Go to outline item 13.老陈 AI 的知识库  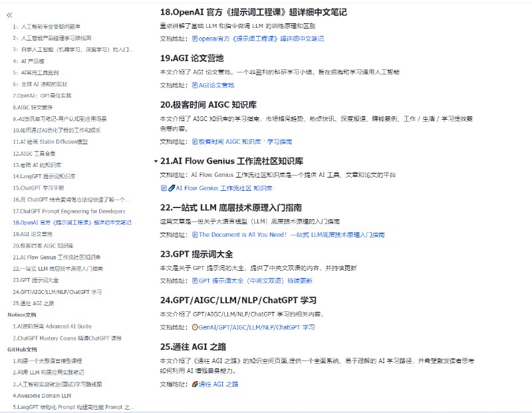[37, 165]
